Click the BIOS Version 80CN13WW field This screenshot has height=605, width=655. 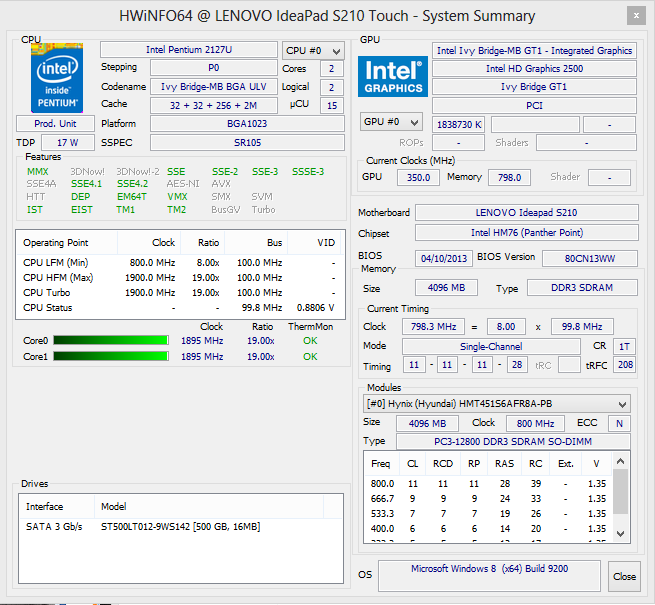coord(590,259)
